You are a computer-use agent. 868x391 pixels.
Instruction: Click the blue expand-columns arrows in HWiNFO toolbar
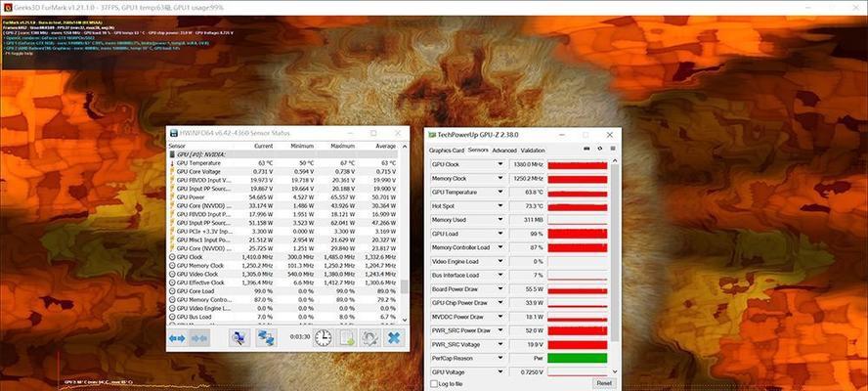click(x=177, y=338)
